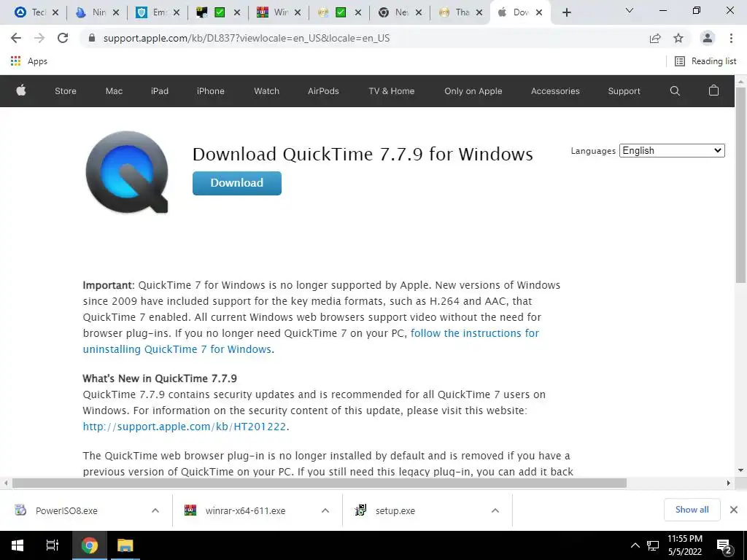Open File Explorer from taskbar

[125, 545]
